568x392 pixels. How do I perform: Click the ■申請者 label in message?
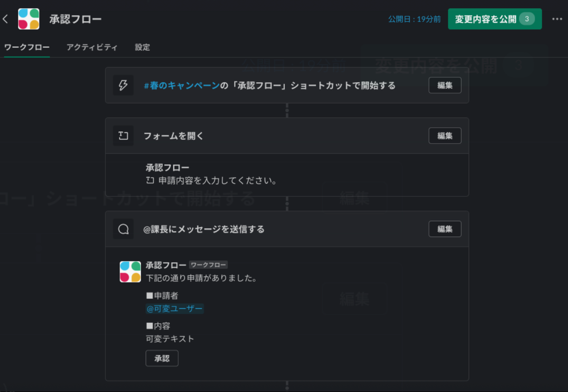(162, 296)
